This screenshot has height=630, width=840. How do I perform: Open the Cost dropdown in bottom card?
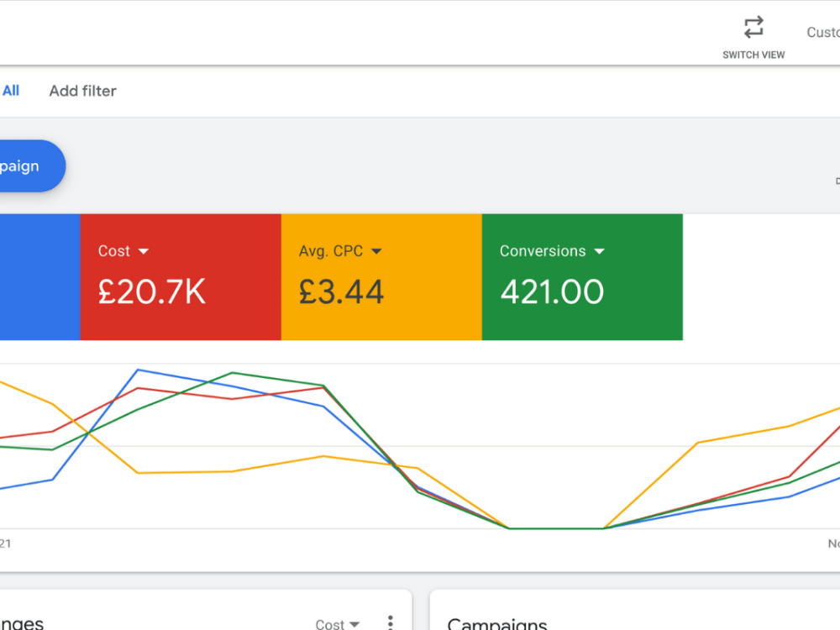338,624
